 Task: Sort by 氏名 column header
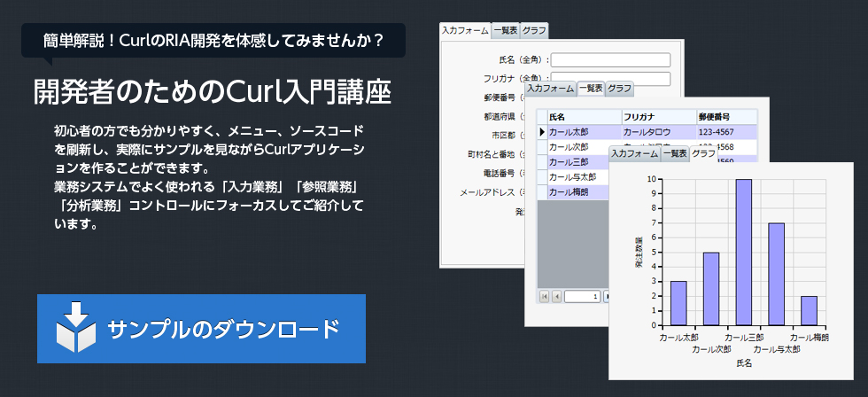click(585, 117)
